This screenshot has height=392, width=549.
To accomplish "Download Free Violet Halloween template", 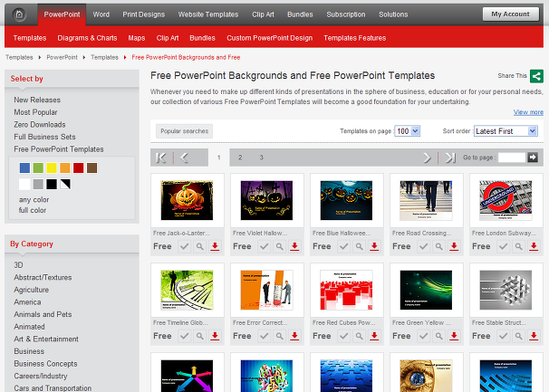I will [294, 246].
